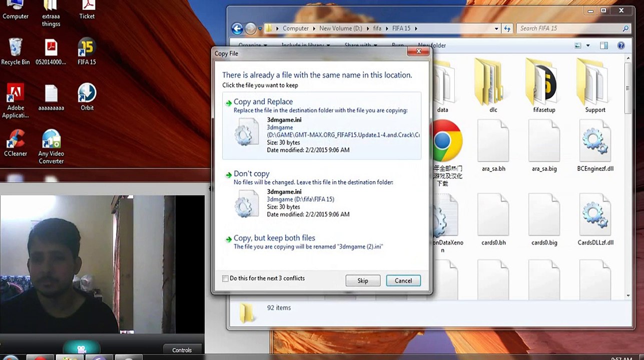644x360 pixels.
Task: Expand the chevron after New Volume (D:)
Action: point(367,28)
